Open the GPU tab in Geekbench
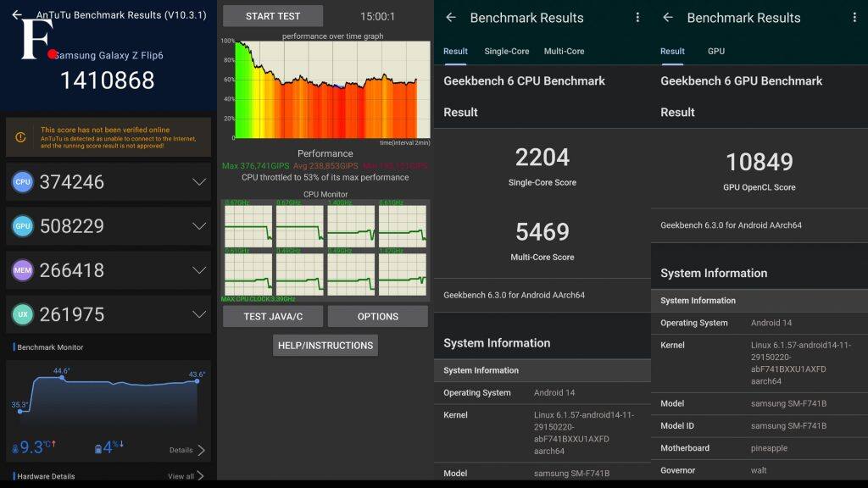This screenshot has height=488, width=868. [x=715, y=51]
